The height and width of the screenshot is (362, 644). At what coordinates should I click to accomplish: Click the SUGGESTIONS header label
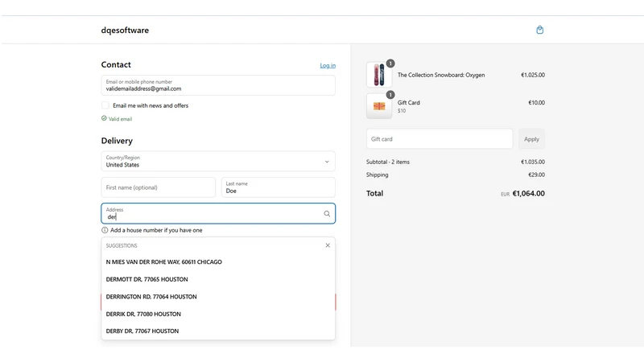[122, 246]
